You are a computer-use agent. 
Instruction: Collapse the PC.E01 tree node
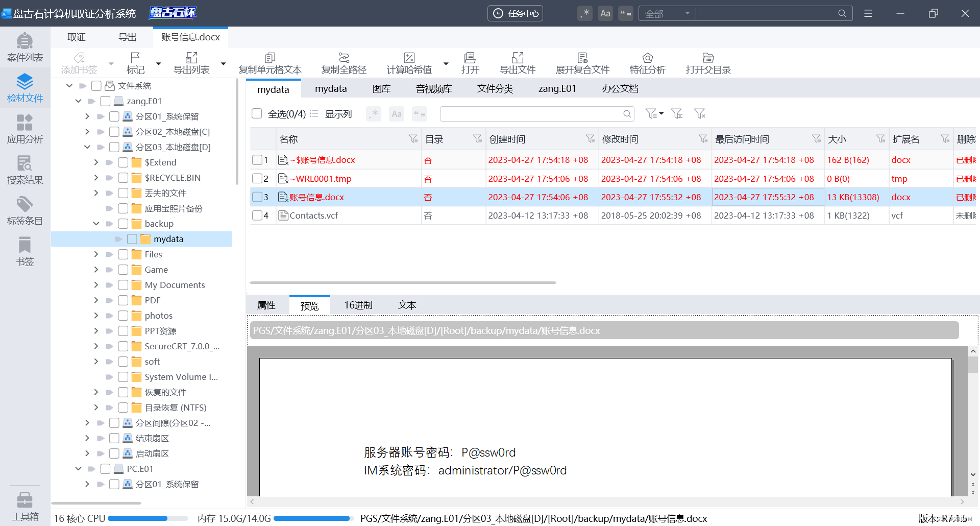click(78, 469)
